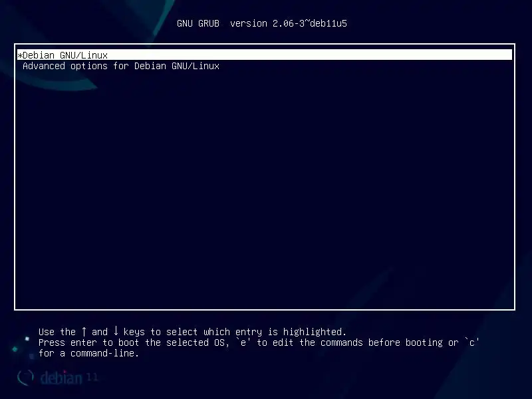Viewport: 532px width, 399px height.
Task: Click the 'for a command-line.' text line
Action: pyautogui.click(x=89, y=353)
